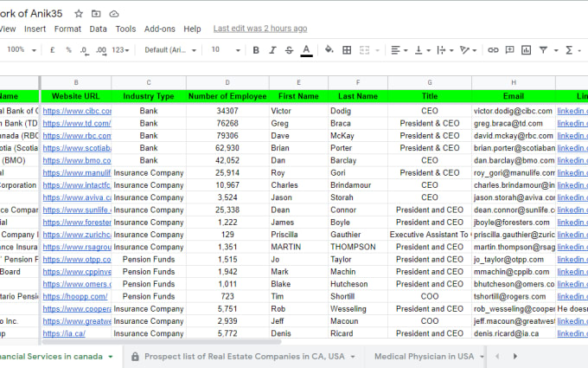Select the Number of Employee header cell
This screenshot has width=588, height=368.
point(227,96)
